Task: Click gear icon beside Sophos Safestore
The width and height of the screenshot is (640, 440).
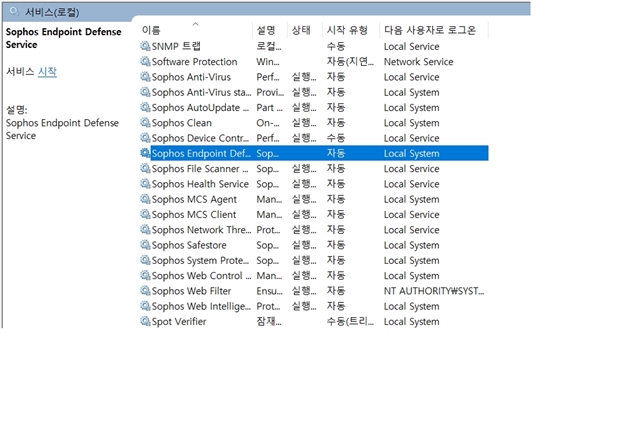Action: click(145, 245)
